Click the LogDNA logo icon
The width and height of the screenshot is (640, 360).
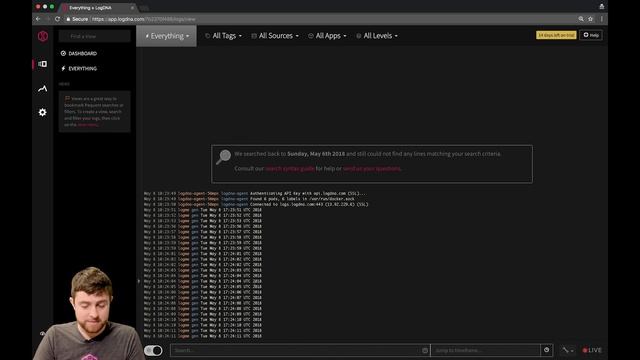[42, 36]
